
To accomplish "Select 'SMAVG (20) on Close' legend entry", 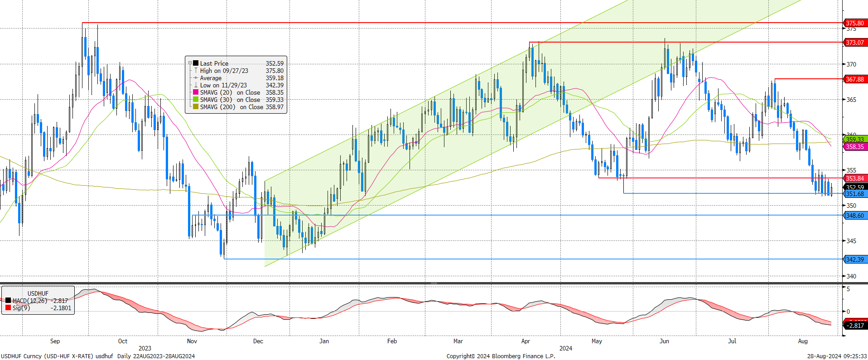I will click(x=230, y=92).
